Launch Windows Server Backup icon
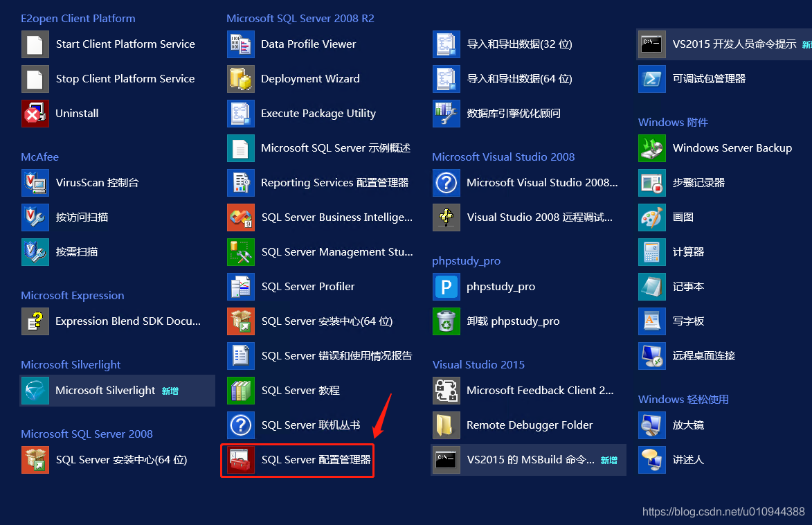812x525 pixels. [652, 148]
